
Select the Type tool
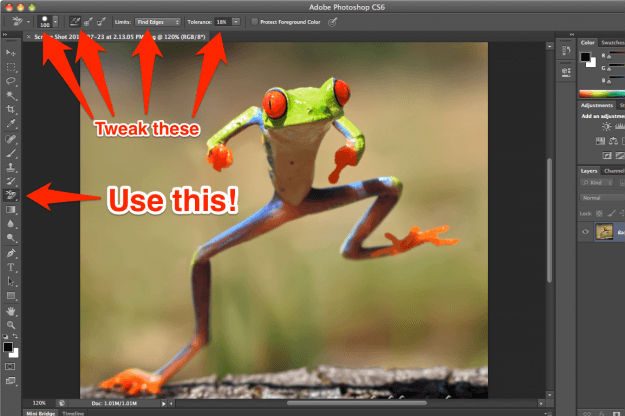11,268
